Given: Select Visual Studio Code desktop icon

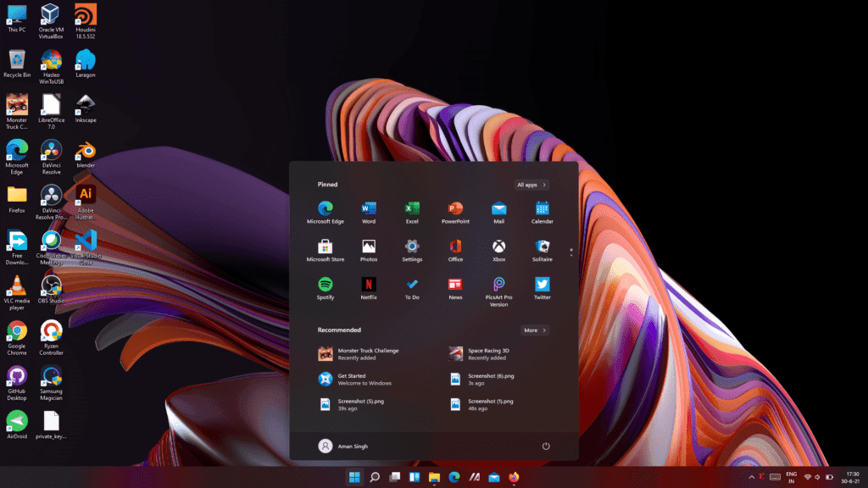Looking at the screenshot, I should 86,248.
